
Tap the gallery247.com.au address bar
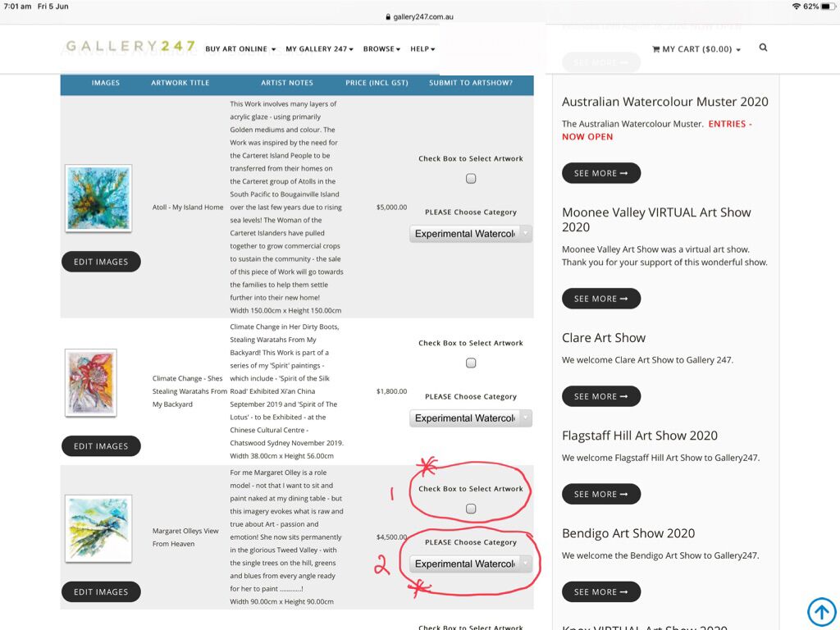419,16
